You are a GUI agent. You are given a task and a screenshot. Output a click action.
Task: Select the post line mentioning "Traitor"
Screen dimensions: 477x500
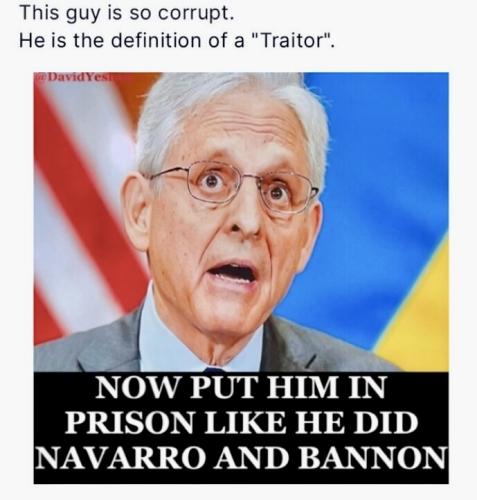[177, 41]
